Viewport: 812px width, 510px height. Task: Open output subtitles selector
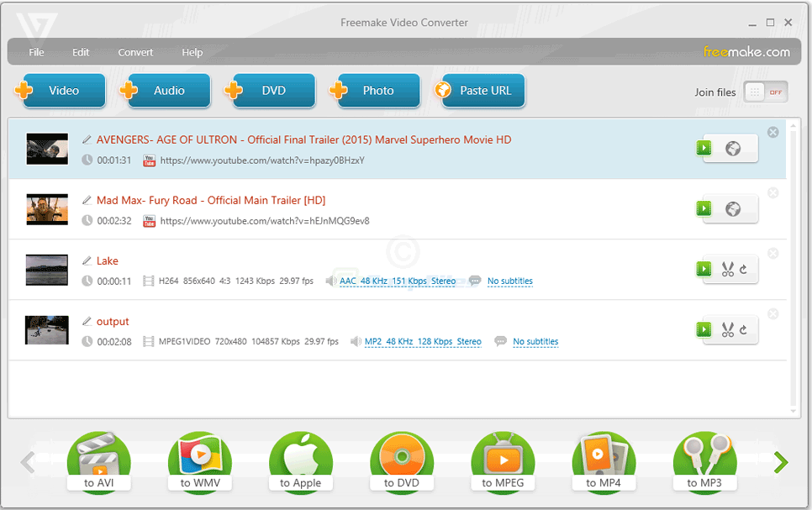tap(535, 342)
